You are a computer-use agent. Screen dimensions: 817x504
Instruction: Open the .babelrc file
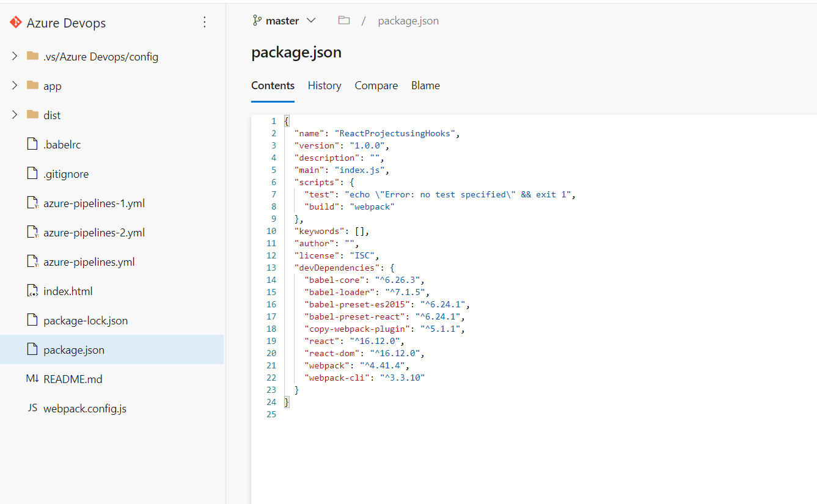[61, 144]
